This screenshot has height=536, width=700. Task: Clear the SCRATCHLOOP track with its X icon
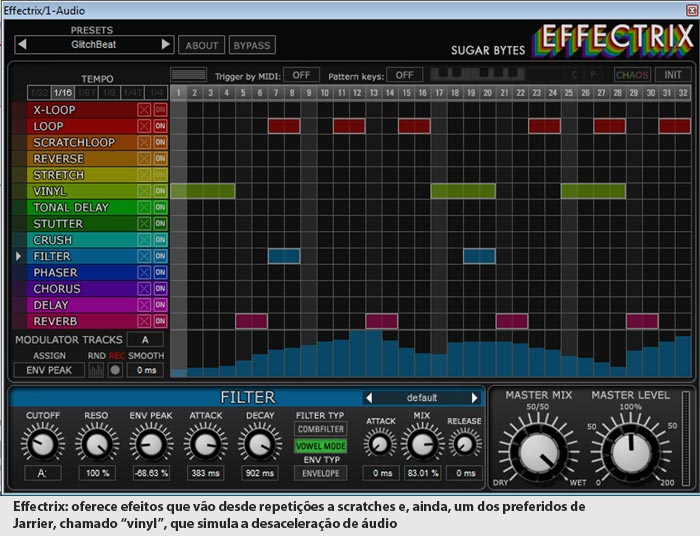tap(144, 142)
